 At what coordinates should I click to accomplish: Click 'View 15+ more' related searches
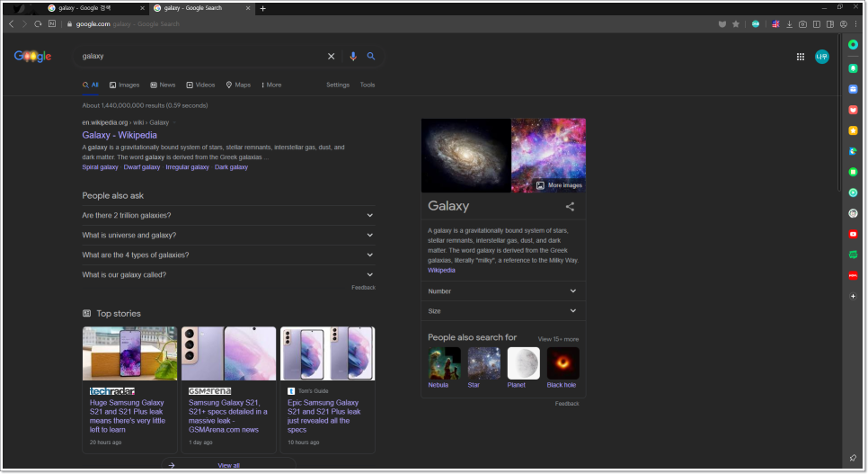click(x=558, y=339)
